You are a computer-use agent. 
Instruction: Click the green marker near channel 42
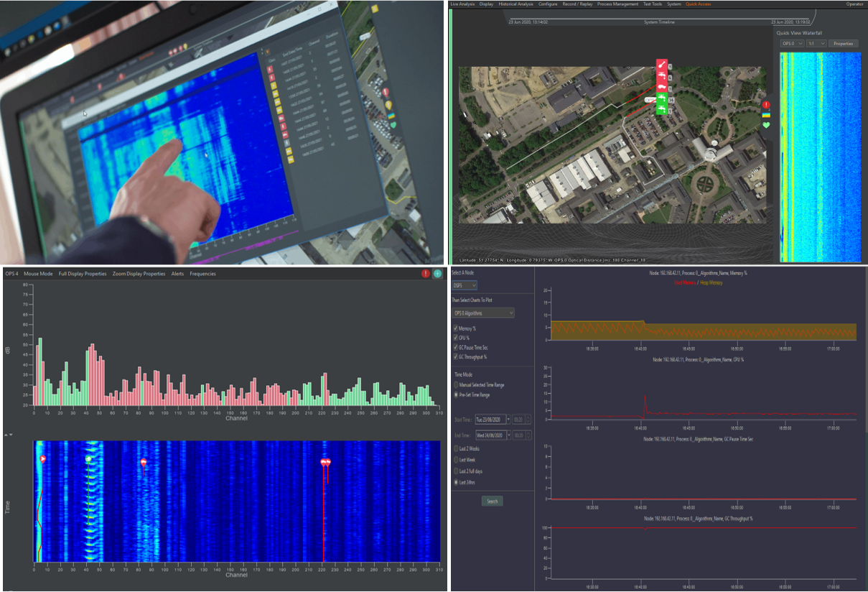[x=88, y=458]
